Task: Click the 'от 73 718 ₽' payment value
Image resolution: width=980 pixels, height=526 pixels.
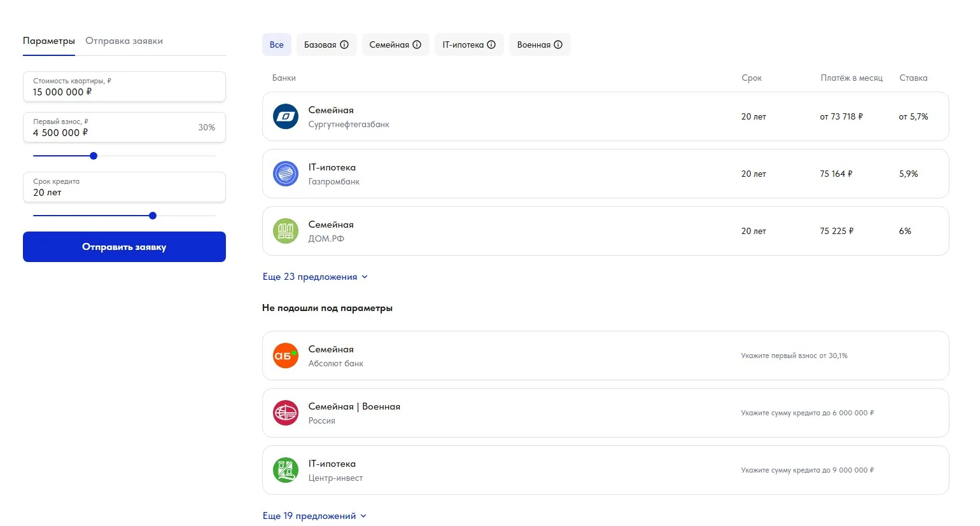Action: pyautogui.click(x=841, y=116)
